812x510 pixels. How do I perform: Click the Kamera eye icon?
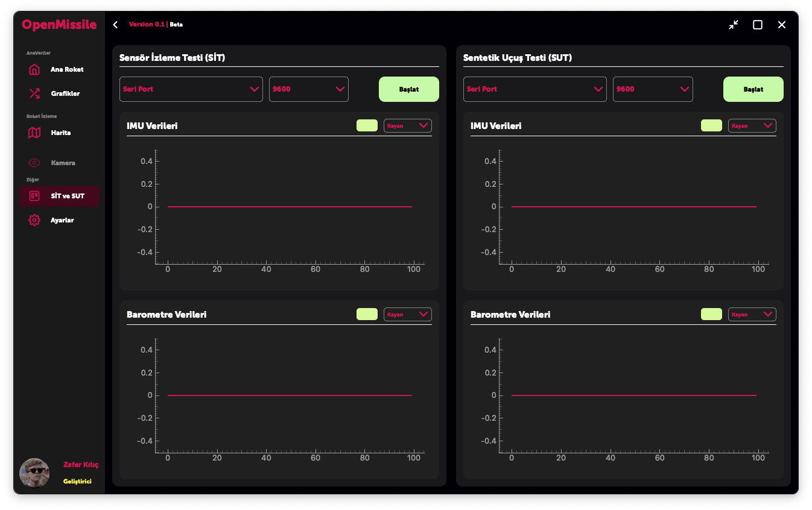click(x=34, y=163)
